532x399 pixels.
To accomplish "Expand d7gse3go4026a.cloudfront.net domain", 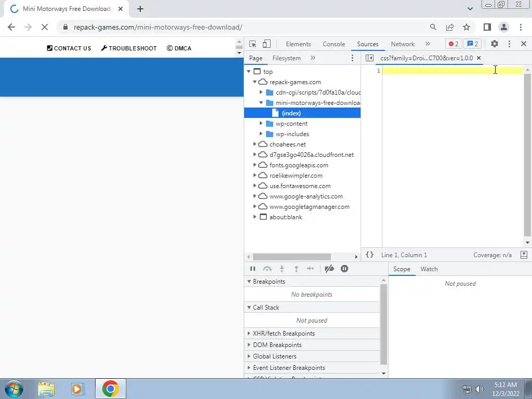I will point(255,155).
